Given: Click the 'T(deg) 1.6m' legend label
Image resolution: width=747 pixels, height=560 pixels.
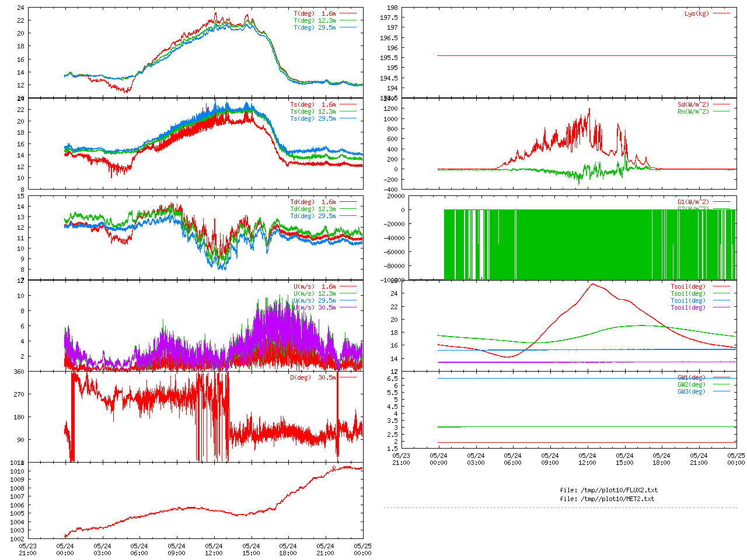Looking at the screenshot, I should [x=315, y=13].
